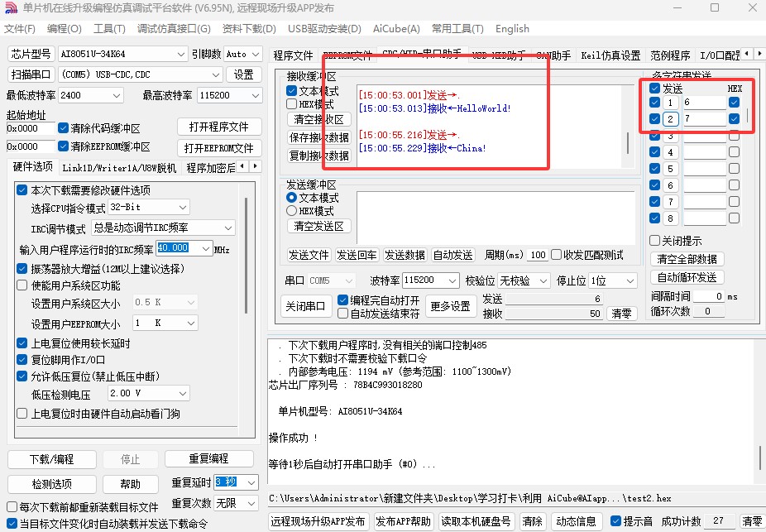Open the 文件(F) menu
The image size is (766, 532).
point(20,29)
